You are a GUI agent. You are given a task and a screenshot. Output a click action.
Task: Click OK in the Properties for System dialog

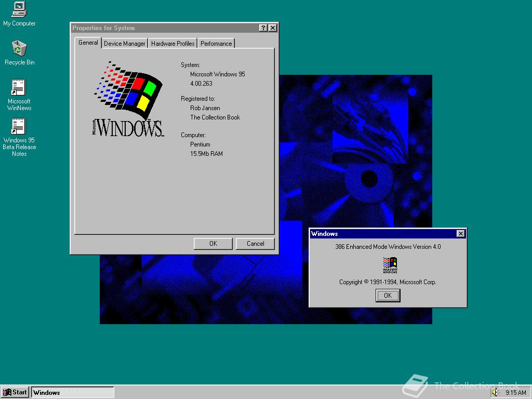click(212, 243)
